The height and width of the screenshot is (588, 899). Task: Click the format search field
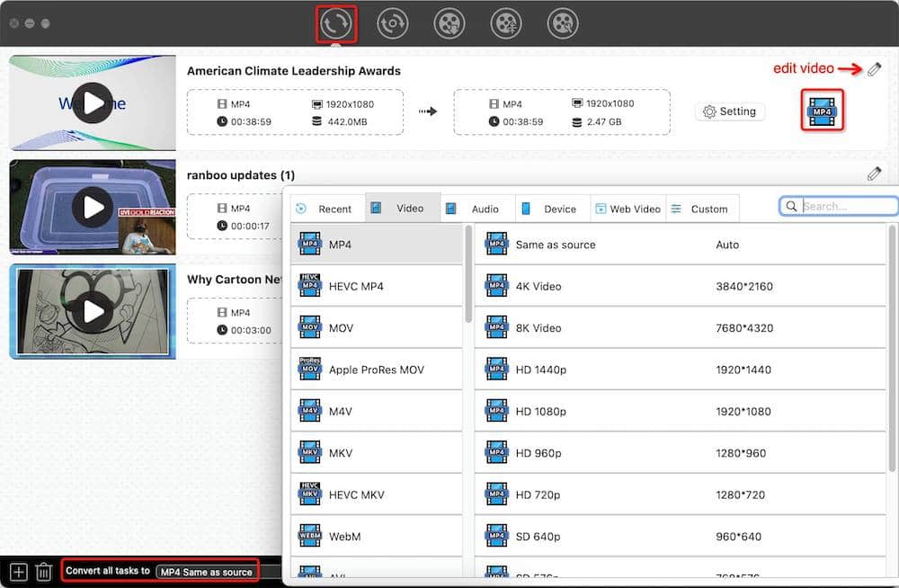pyautogui.click(x=845, y=206)
